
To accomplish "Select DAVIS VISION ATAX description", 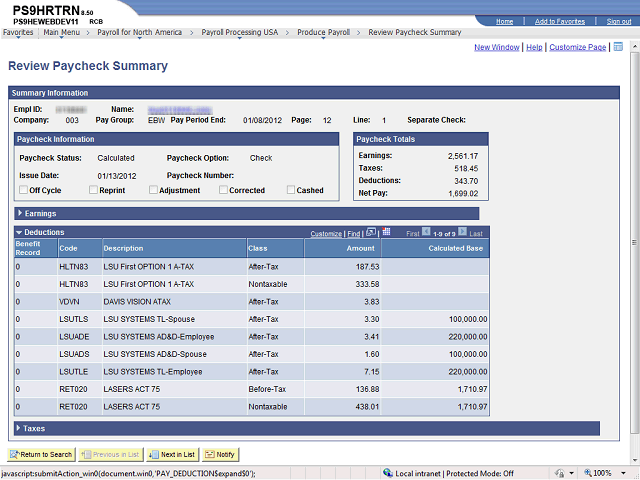I will 137,302.
